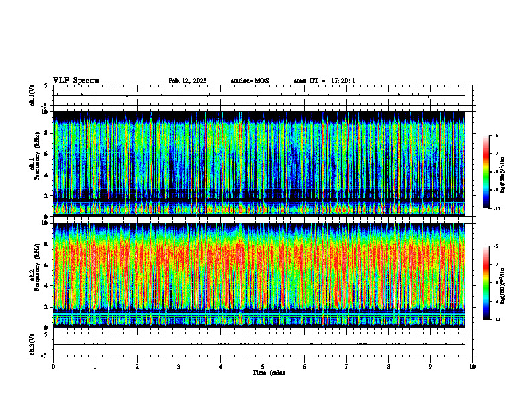Screen dimensions: 532x411
Task: Click time axis tick label "2"
Action: (137, 367)
